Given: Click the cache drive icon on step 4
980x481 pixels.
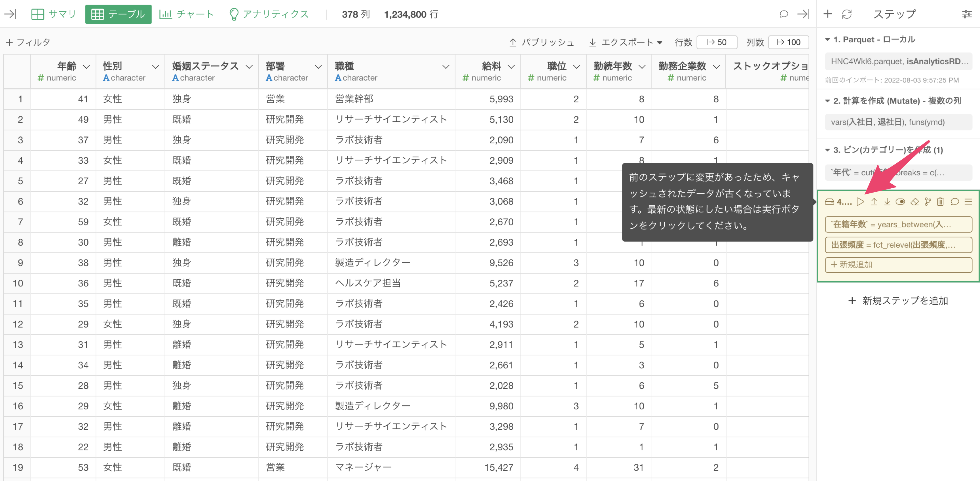Looking at the screenshot, I should tap(829, 202).
